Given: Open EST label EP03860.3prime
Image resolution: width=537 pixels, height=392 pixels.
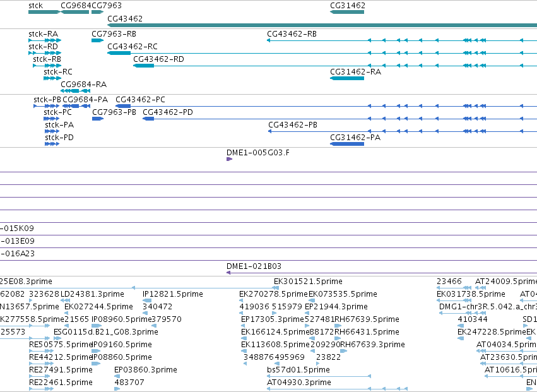Looking at the screenshot, I should [146, 371].
